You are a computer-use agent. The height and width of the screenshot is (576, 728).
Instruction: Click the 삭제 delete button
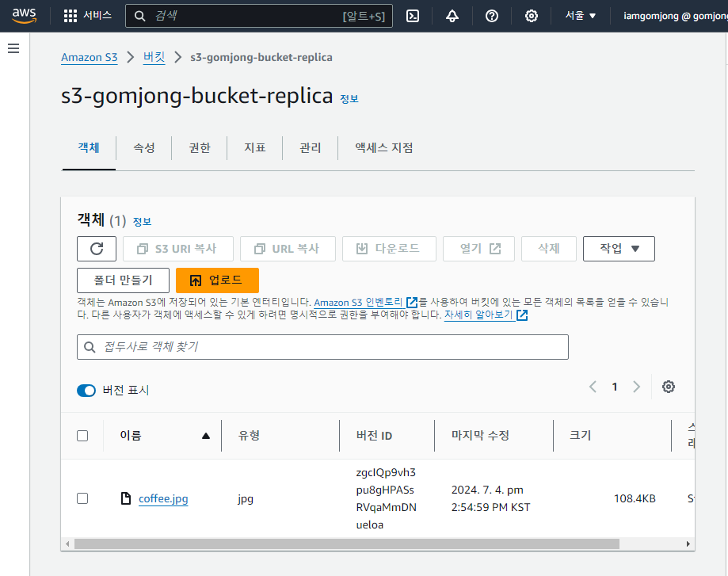pyautogui.click(x=549, y=249)
